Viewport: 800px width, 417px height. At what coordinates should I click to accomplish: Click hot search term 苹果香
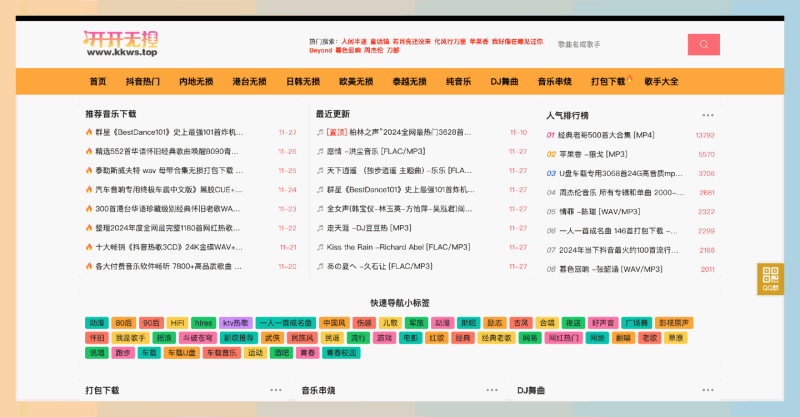(x=479, y=42)
